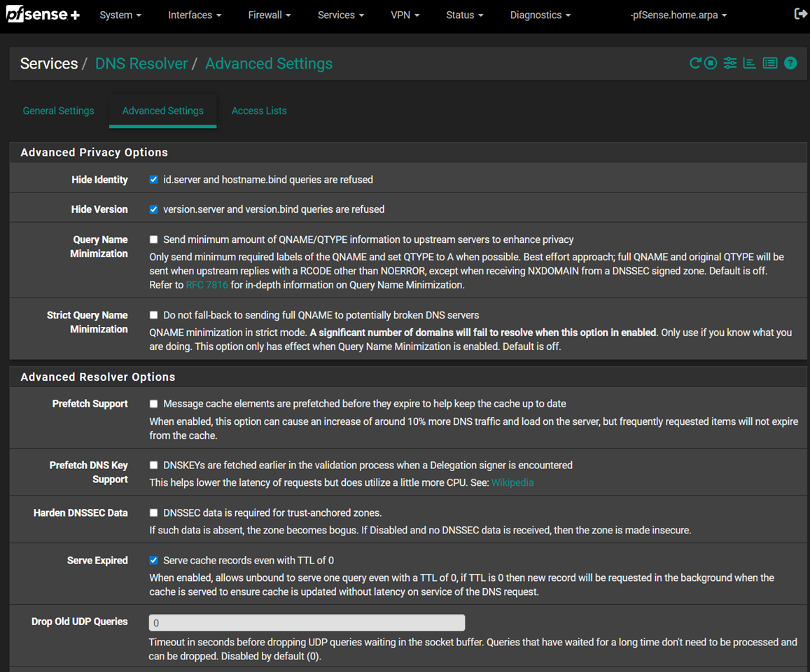Click the pfSense Plus logo
The height and width of the screenshot is (672, 810).
click(x=43, y=15)
